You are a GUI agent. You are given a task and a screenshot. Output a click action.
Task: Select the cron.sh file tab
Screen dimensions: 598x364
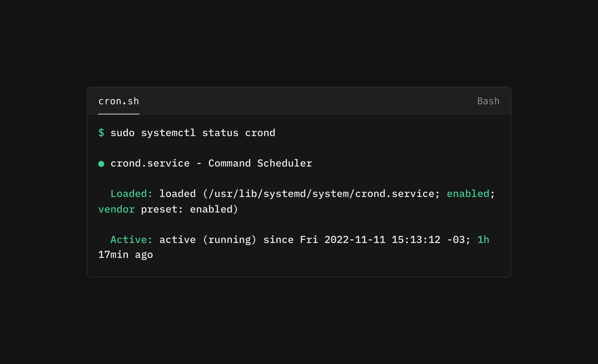coord(119,101)
